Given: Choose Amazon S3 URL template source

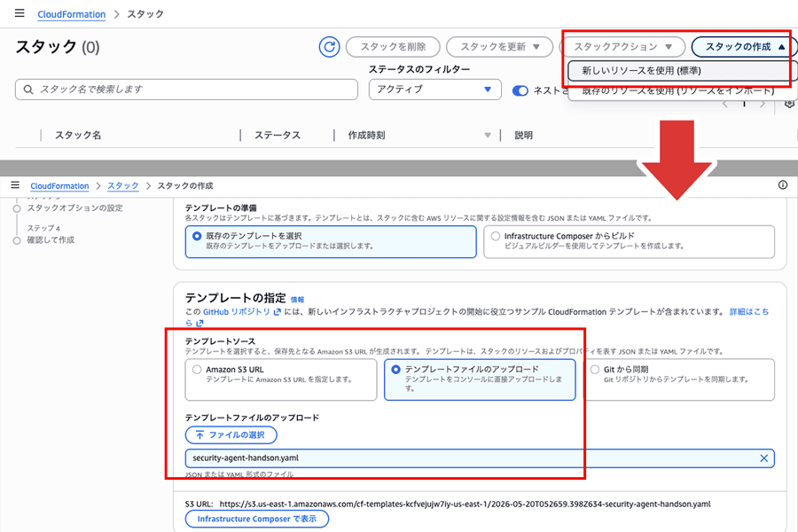Looking at the screenshot, I should point(281,379).
